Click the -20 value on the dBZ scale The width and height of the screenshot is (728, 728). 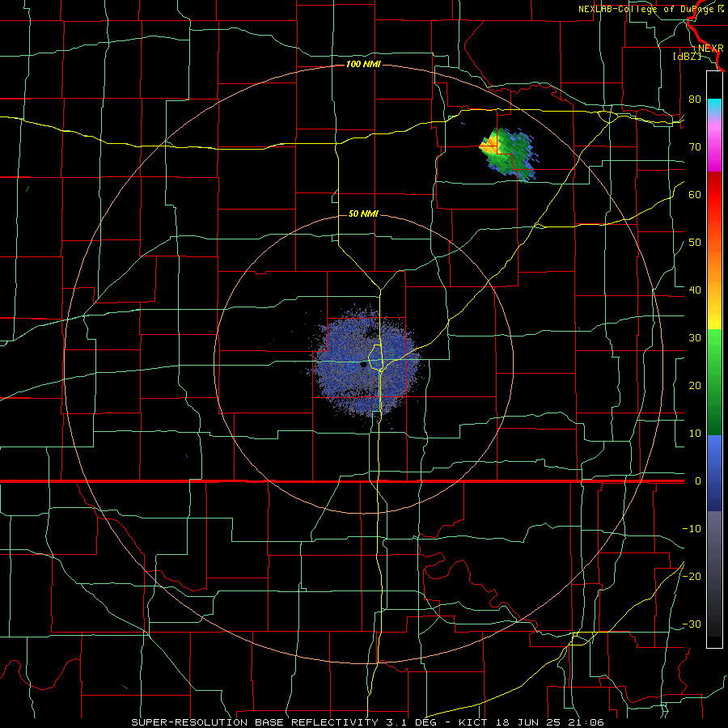[692, 576]
